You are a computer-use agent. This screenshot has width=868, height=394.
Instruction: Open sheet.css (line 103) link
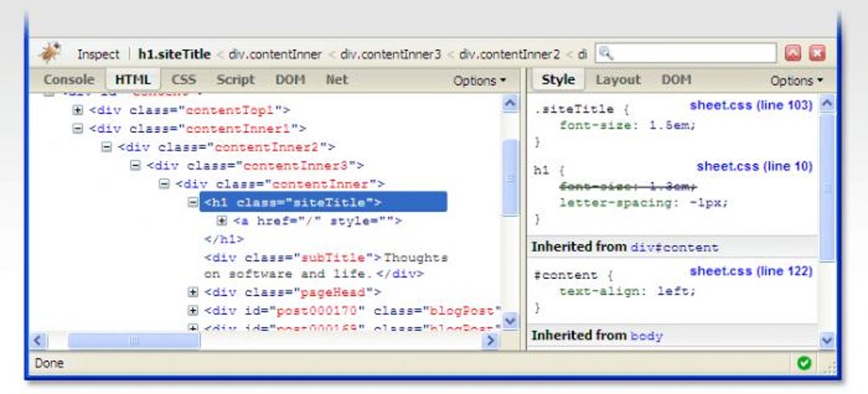coord(751,106)
